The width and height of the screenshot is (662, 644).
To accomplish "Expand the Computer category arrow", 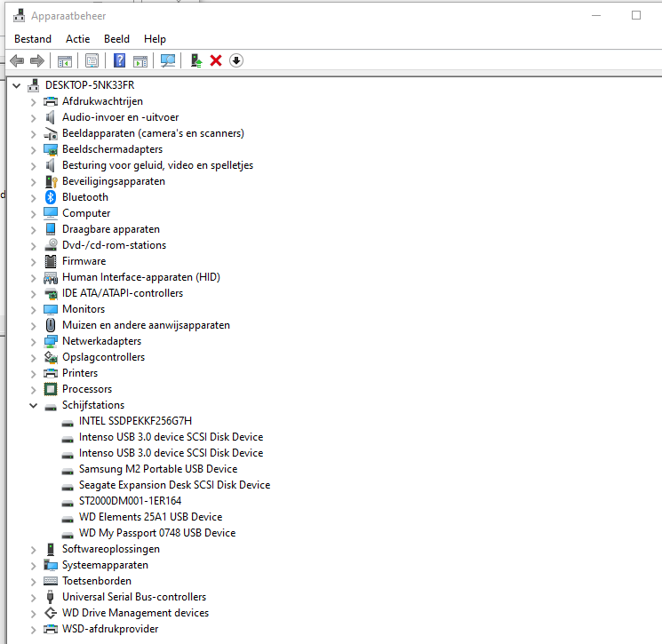I will pos(34,213).
